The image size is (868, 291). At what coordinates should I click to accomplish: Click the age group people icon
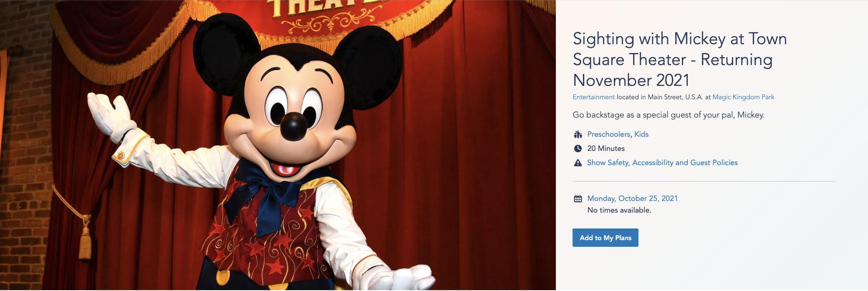tap(578, 134)
